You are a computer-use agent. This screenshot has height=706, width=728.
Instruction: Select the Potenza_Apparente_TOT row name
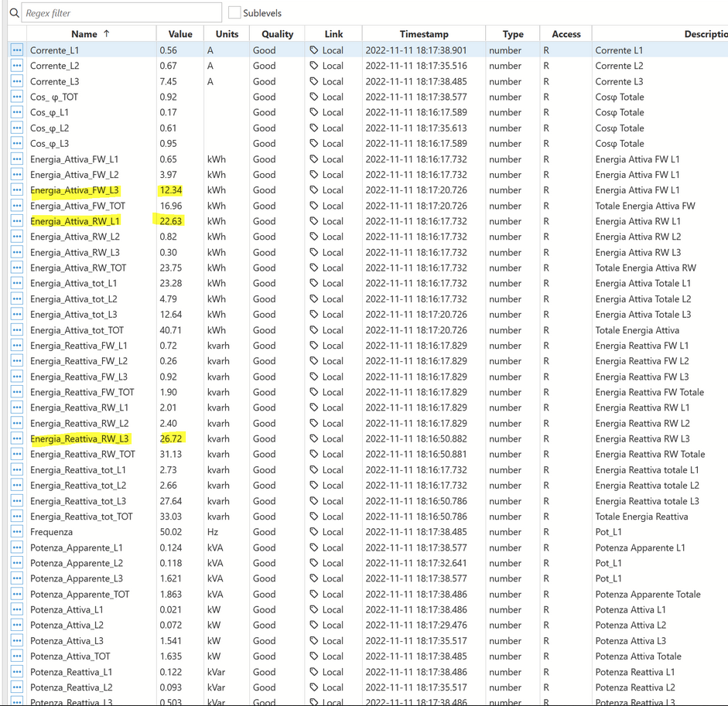click(80, 595)
